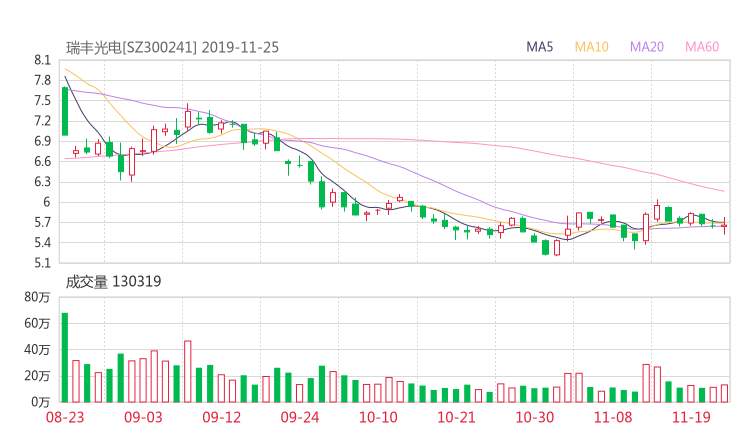Click the 7.5 price axis value
The height and width of the screenshot is (440, 740).
point(42,101)
